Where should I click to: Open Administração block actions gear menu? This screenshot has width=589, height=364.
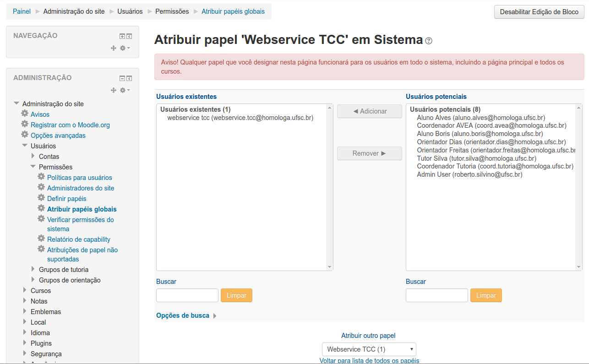tap(125, 90)
